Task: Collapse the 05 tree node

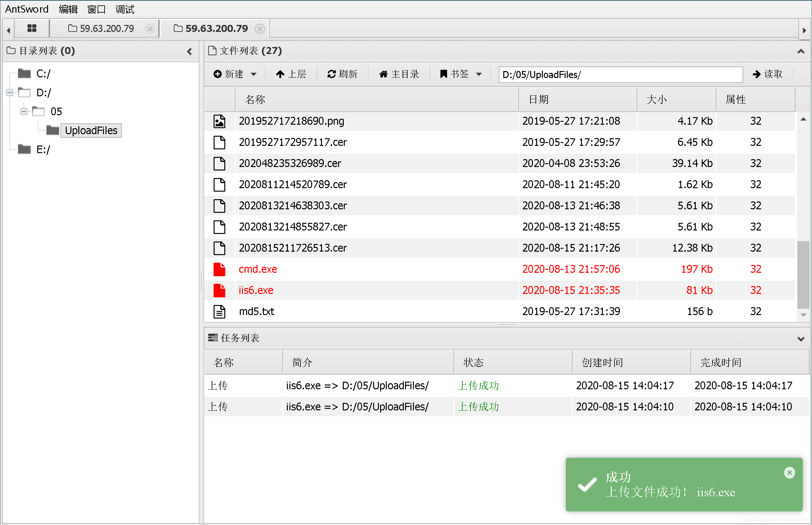Action: (x=24, y=111)
